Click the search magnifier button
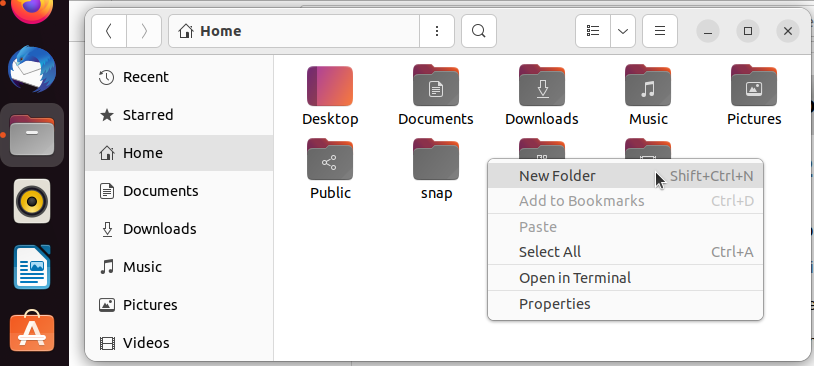Viewport: 814px width, 366px height. (479, 31)
